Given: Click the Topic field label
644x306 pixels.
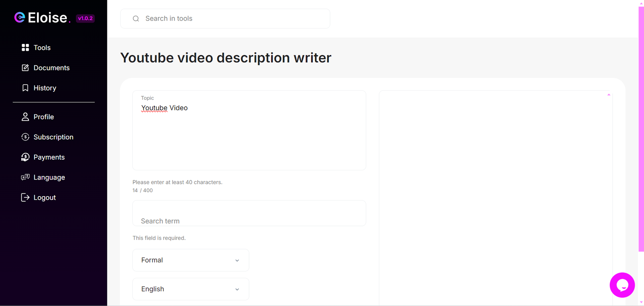Looking at the screenshot, I should 147,98.
